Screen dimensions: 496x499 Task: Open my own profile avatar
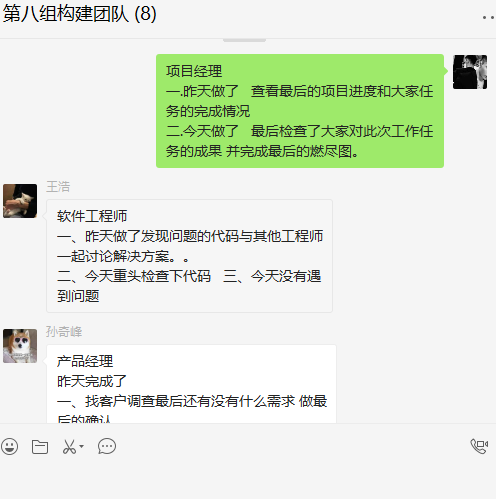tap(470, 72)
